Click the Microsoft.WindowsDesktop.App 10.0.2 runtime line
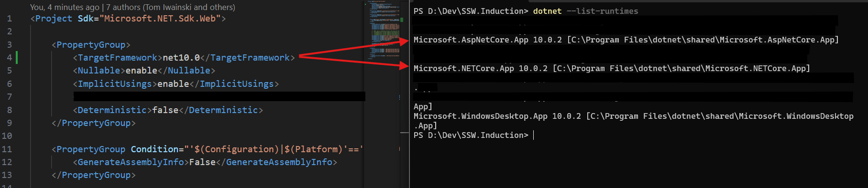868x188 pixels. pos(633,121)
